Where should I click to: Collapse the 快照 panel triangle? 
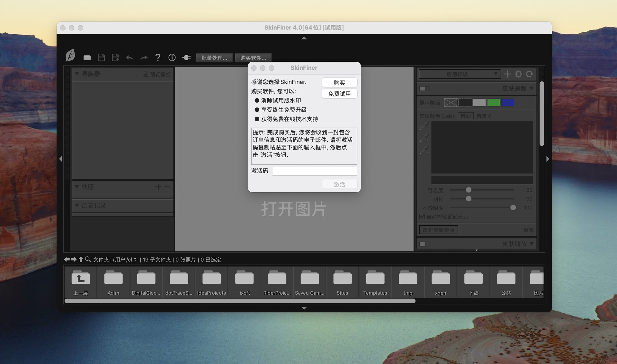(x=77, y=186)
